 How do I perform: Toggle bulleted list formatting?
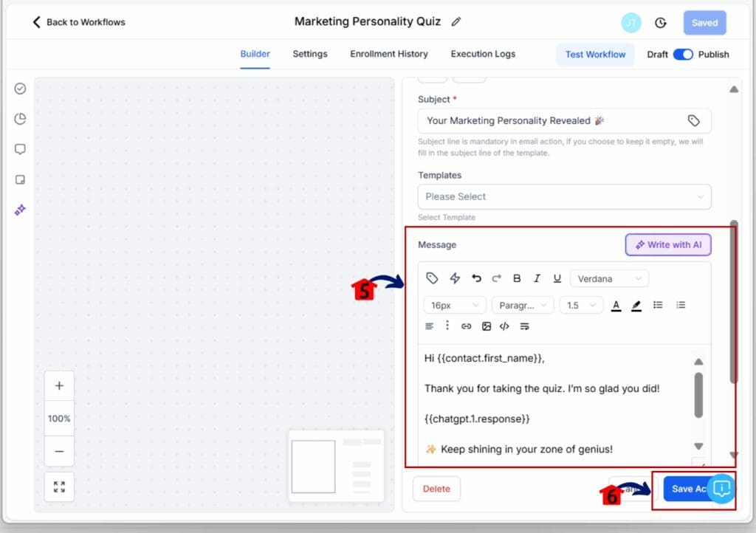658,305
